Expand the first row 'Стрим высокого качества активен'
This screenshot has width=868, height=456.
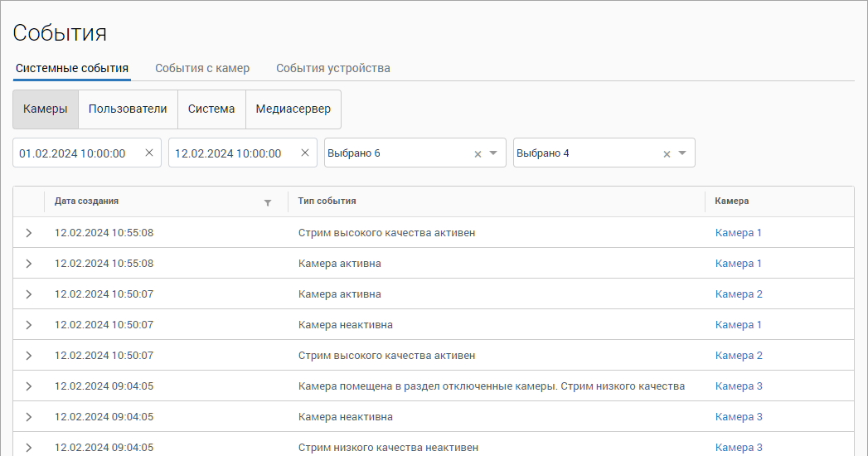29,233
